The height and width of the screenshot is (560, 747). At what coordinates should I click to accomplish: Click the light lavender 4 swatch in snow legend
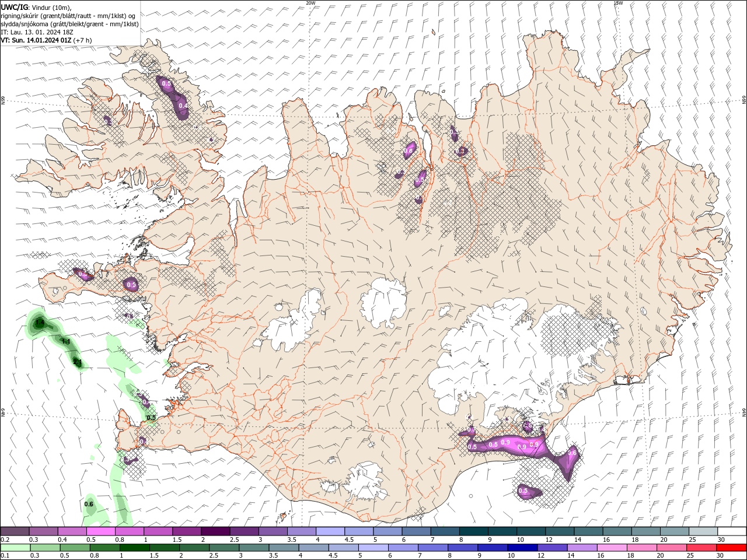(330, 531)
